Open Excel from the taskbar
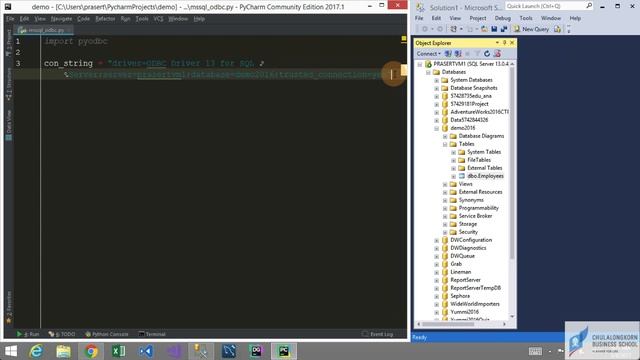 pyautogui.click(x=118, y=351)
